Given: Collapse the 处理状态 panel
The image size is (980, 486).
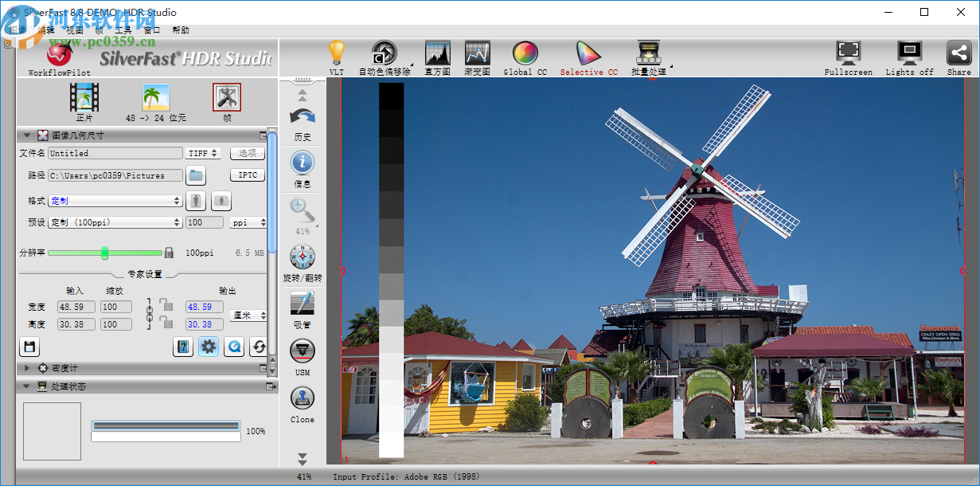Looking at the screenshot, I should click(x=26, y=386).
